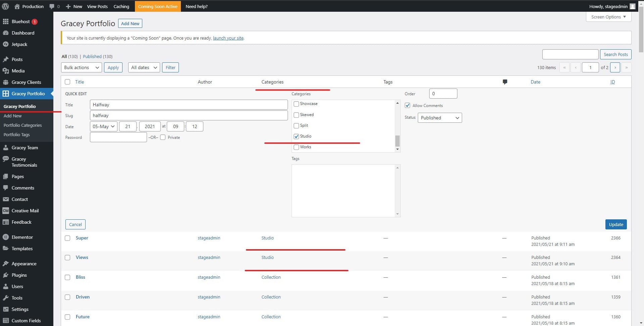
Task: Select Appearance in the admin menu
Action: pos(24,264)
